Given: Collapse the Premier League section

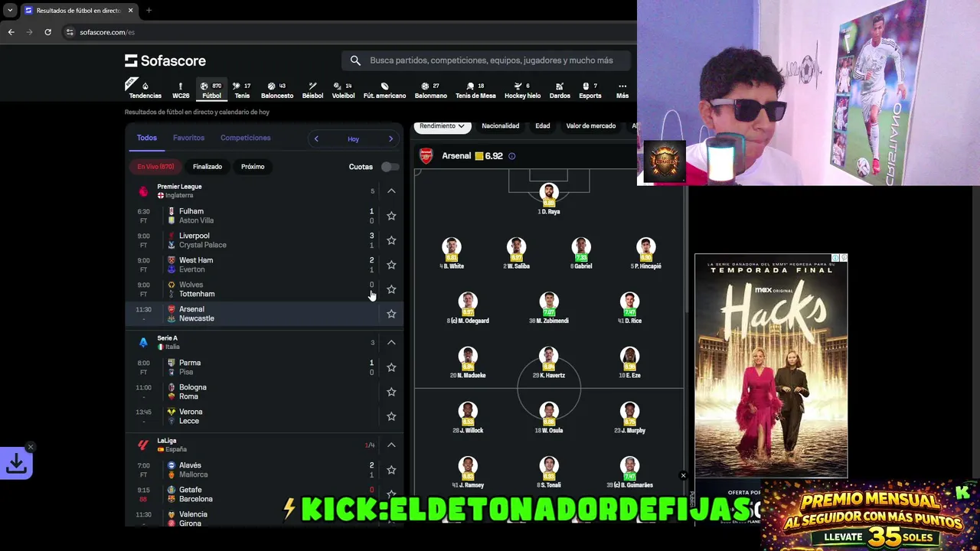Looking at the screenshot, I should click(391, 191).
